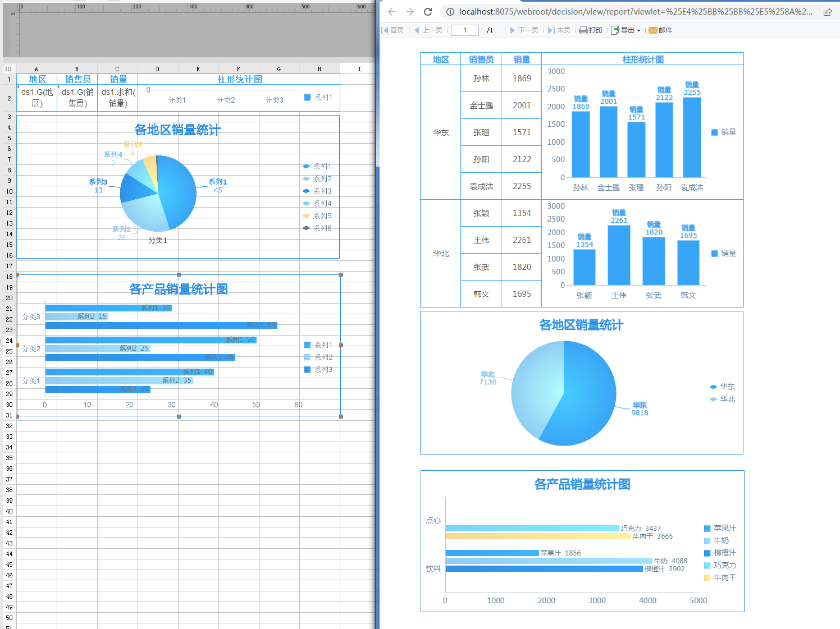
Task: Click 系列2 legend in designer bar chart
Action: coord(318,357)
